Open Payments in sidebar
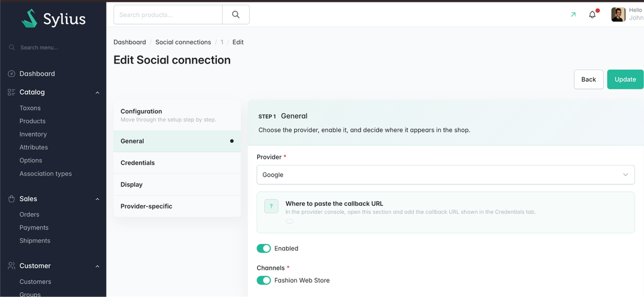The height and width of the screenshot is (297, 644). [34, 228]
